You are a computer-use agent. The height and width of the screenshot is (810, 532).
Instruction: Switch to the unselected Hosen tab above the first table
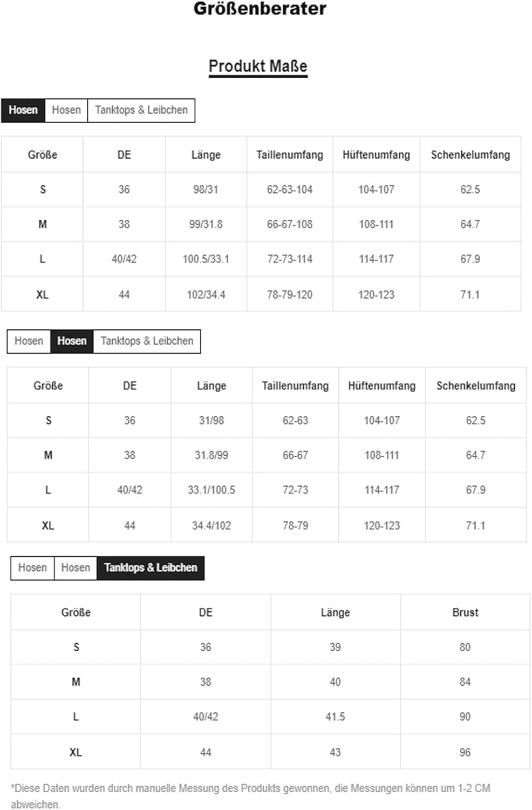(66, 110)
